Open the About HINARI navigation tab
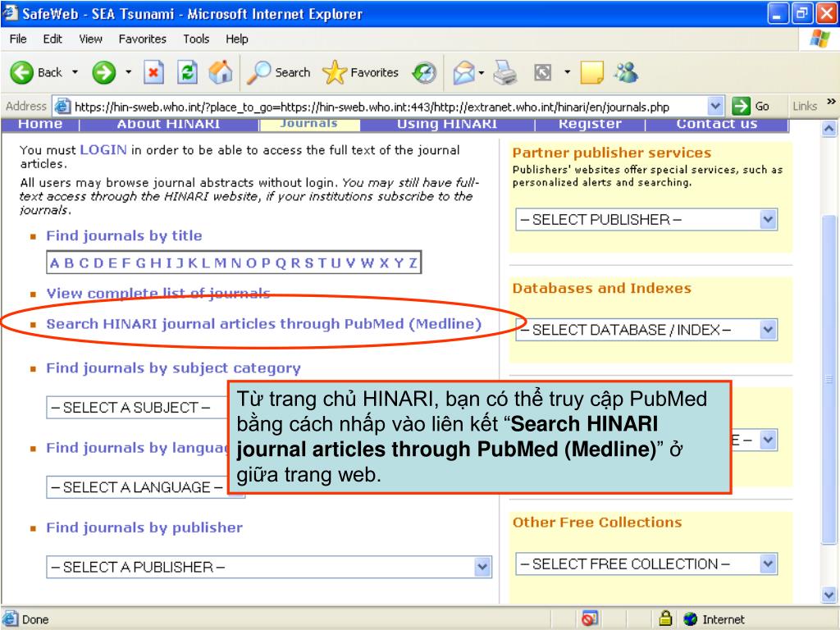The width and height of the screenshot is (840, 630). tap(169, 125)
